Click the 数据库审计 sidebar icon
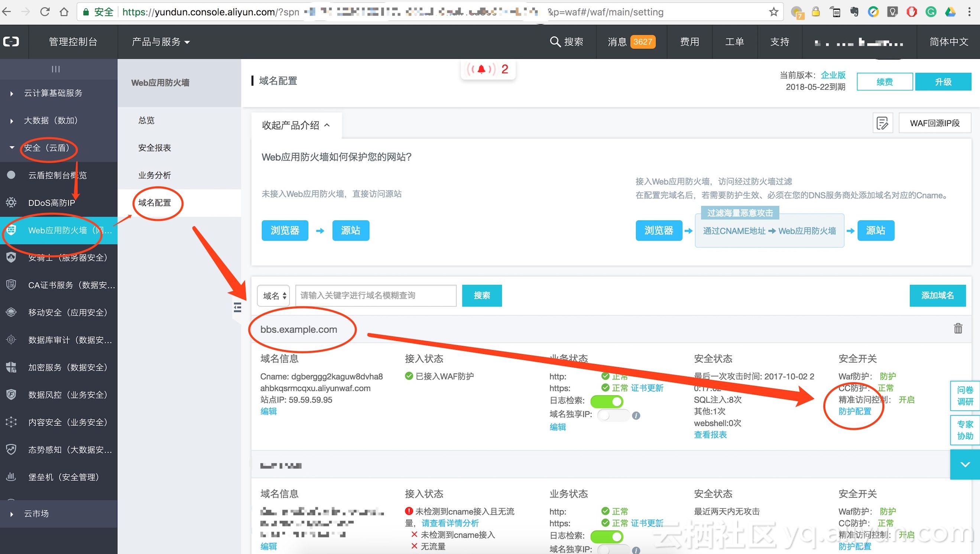 11,339
